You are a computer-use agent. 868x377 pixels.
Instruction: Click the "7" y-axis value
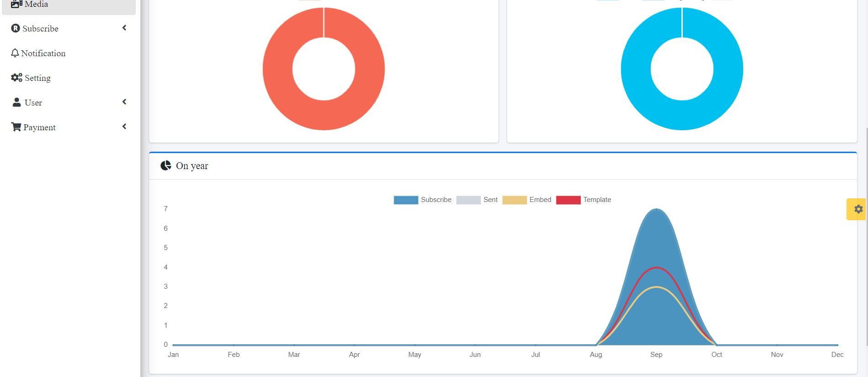(x=166, y=209)
